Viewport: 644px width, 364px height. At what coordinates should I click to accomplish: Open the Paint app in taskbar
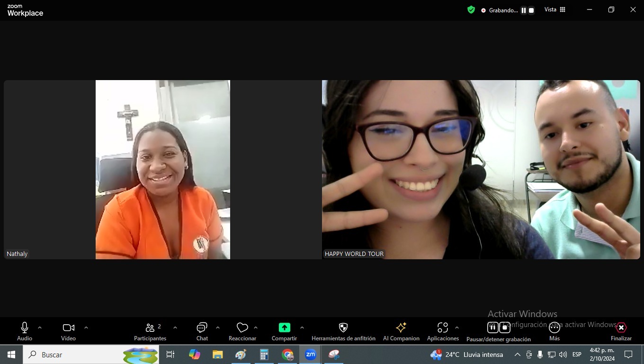pos(241,355)
